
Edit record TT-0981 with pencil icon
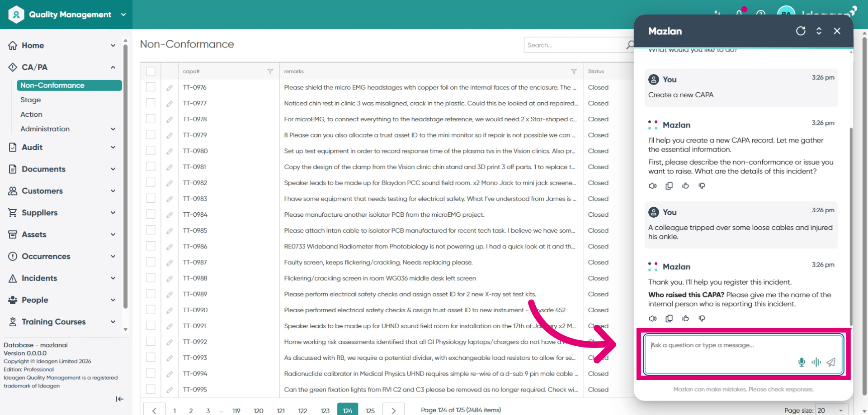point(170,167)
